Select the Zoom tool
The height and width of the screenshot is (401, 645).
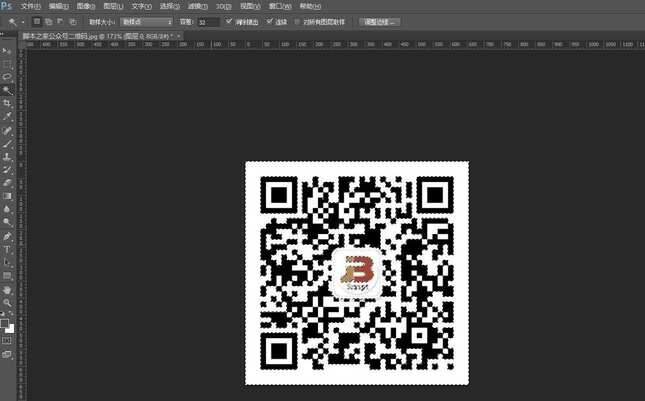pos(7,303)
